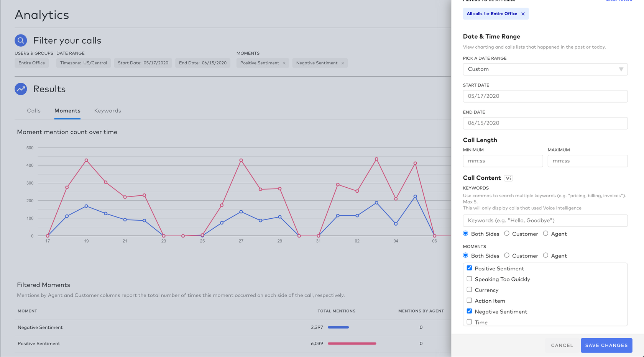Click the magnifier Filter your calls icon

[21, 40]
